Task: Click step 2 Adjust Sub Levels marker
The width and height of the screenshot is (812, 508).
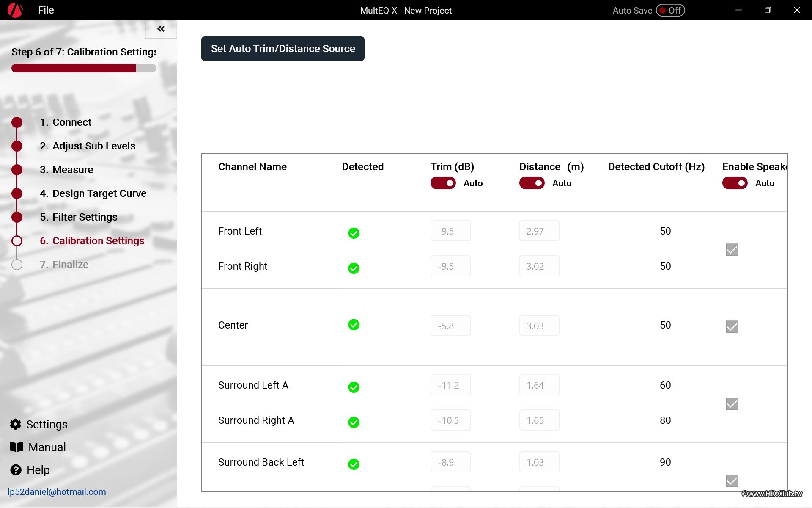Action: (x=17, y=146)
